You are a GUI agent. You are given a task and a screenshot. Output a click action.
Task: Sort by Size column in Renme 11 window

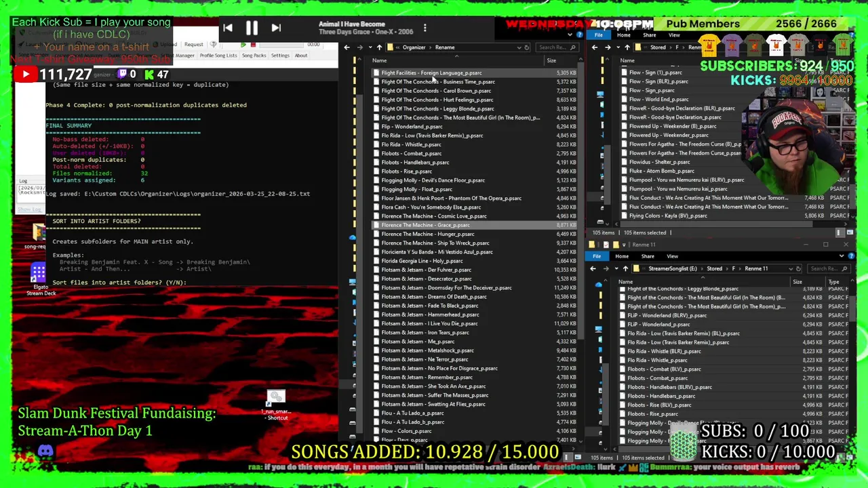point(797,282)
